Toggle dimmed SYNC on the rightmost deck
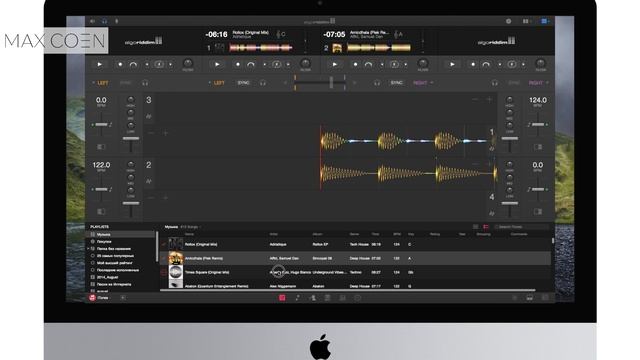Screen dimensions: 640x360 click(514, 83)
